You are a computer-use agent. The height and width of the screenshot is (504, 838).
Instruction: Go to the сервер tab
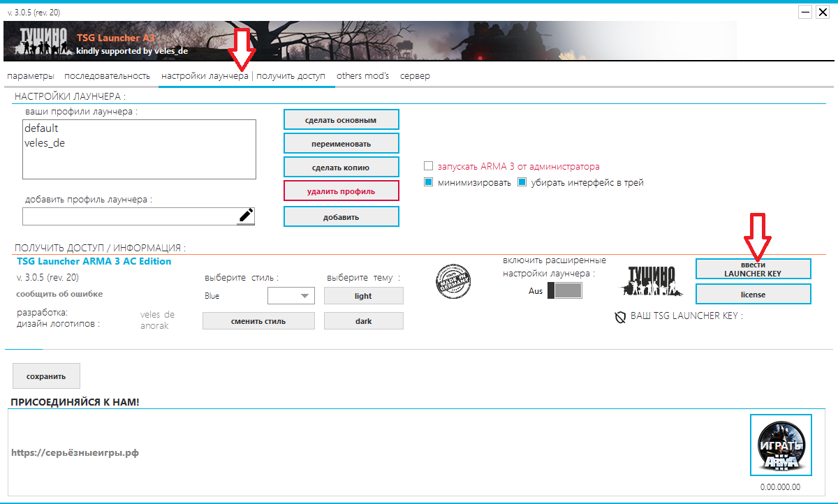point(415,75)
